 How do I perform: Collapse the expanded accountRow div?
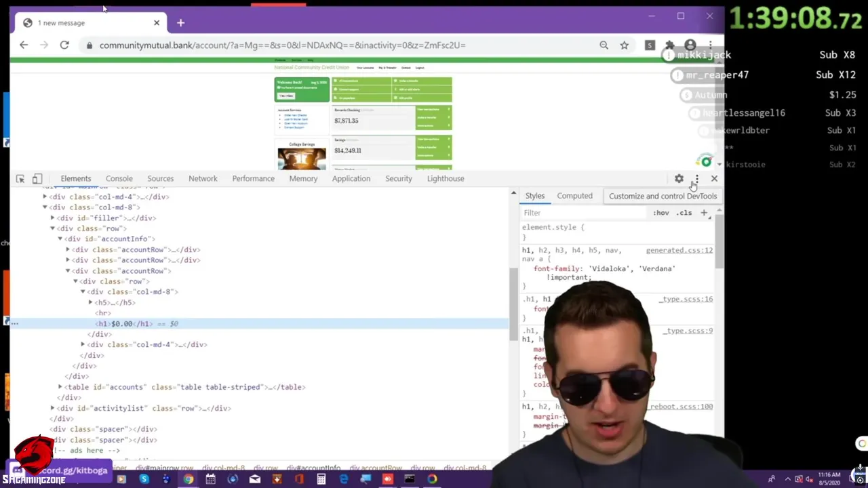coord(68,271)
